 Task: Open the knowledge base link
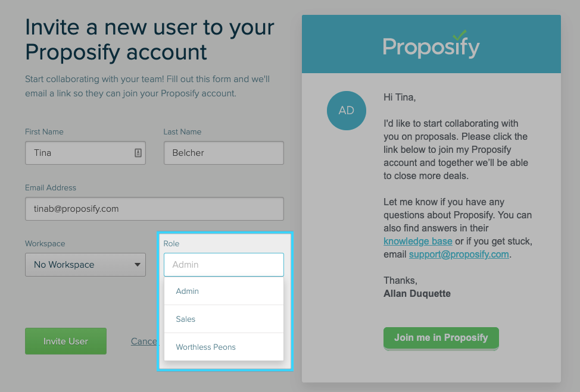click(x=417, y=241)
